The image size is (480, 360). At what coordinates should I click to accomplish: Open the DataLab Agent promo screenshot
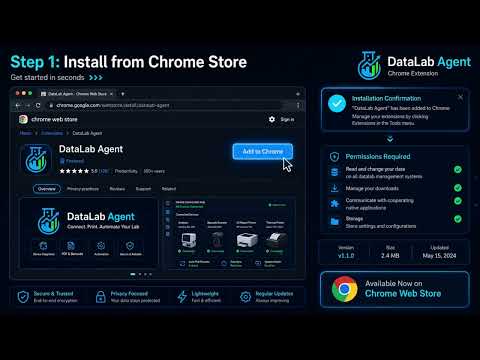click(x=88, y=233)
